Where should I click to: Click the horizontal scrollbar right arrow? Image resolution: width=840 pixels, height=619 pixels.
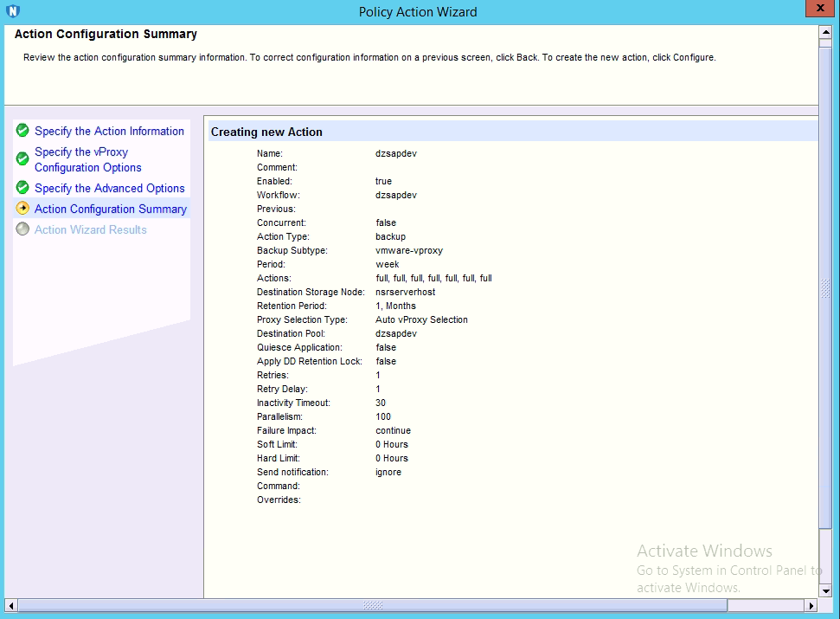[811, 605]
